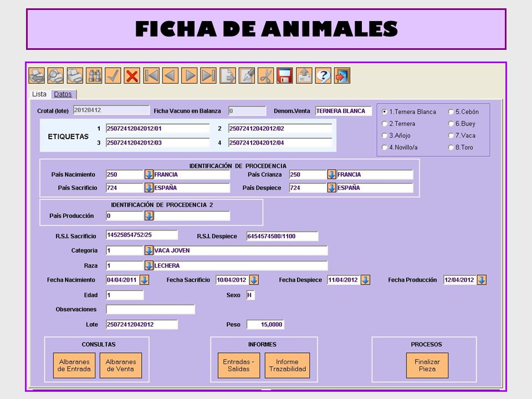Image resolution: width=532 pixels, height=399 pixels.
Task: Click the first printer icon with arrow
Action: click(37, 76)
